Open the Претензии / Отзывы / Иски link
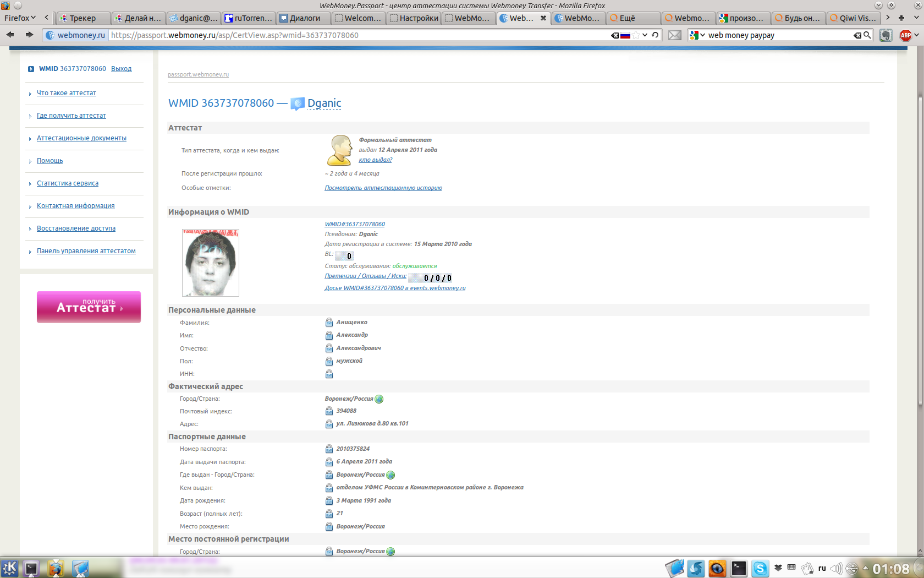This screenshot has height=578, width=924. point(366,276)
